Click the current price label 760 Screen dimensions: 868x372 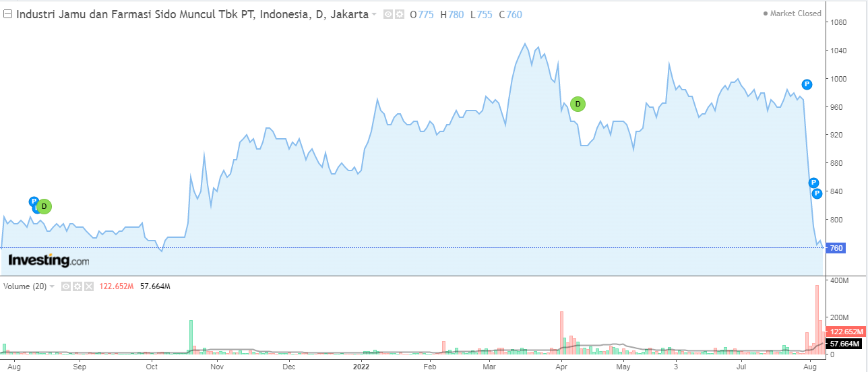tap(836, 248)
